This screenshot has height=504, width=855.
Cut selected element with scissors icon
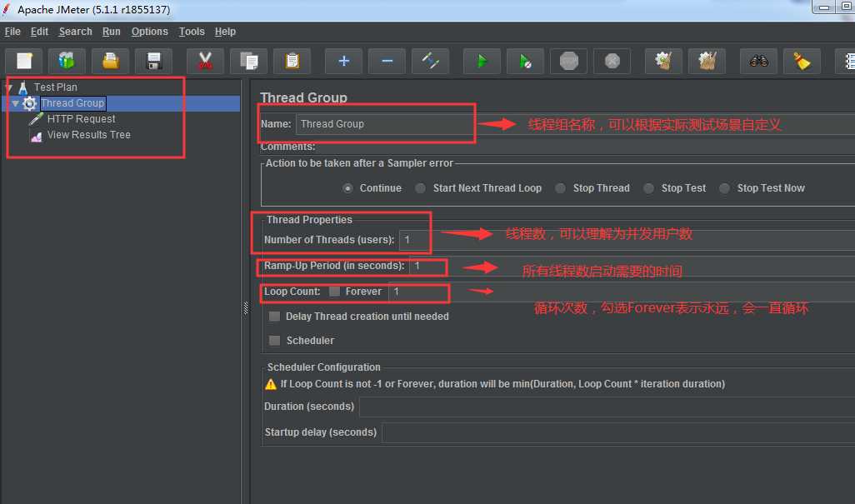205,61
